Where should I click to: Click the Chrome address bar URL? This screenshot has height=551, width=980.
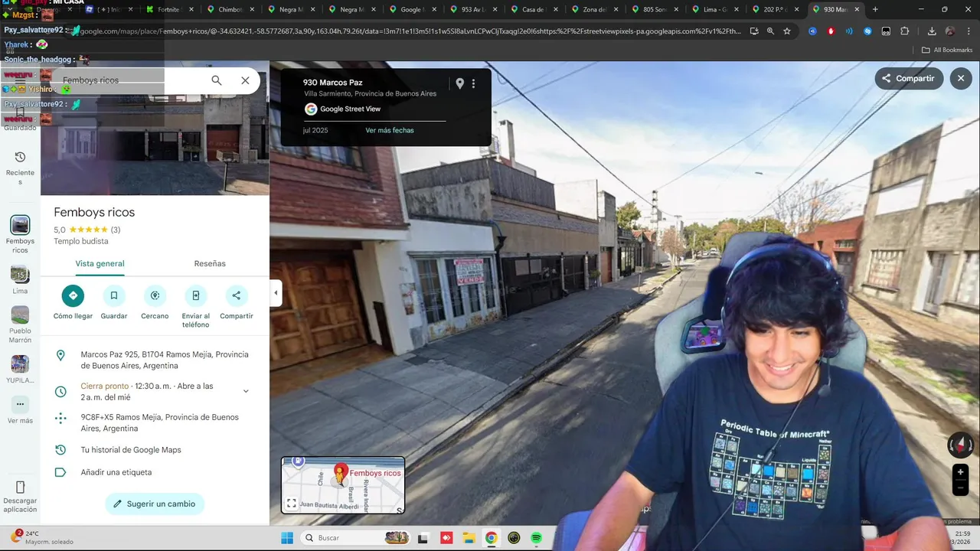click(x=410, y=31)
